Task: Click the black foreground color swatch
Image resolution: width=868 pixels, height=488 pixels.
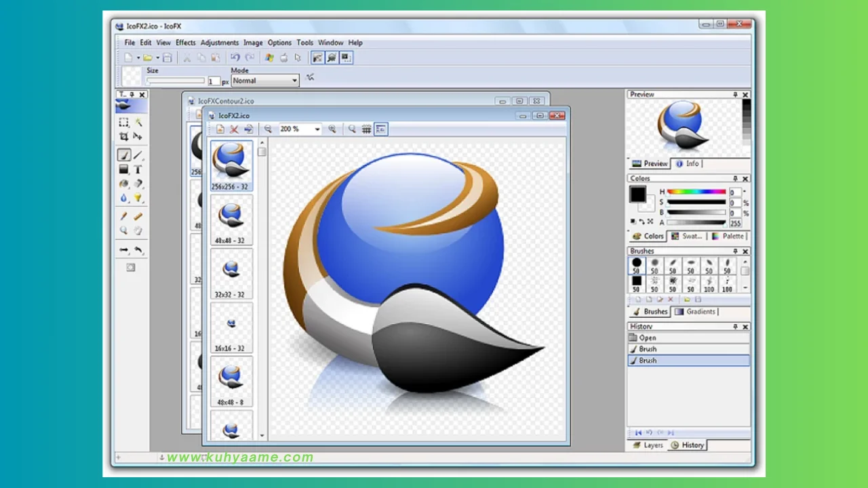Action: (x=637, y=195)
